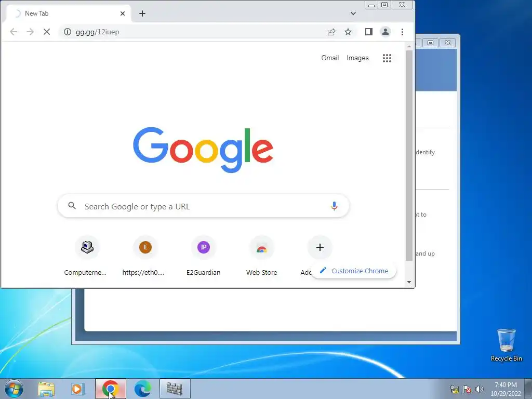The width and height of the screenshot is (532, 399).
Task: Open the https://eth0.... shortcut tile
Action: pyautogui.click(x=145, y=256)
